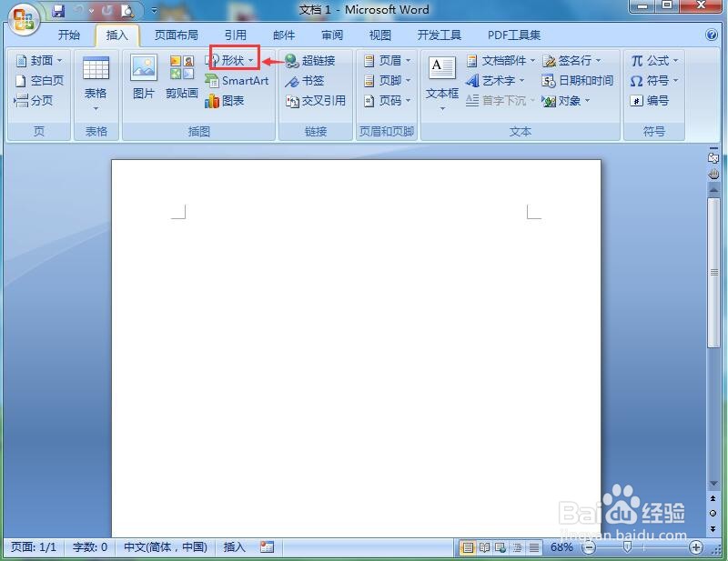The width and height of the screenshot is (728, 561).
Task: Select the Insert (插入) tab
Action: (117, 35)
